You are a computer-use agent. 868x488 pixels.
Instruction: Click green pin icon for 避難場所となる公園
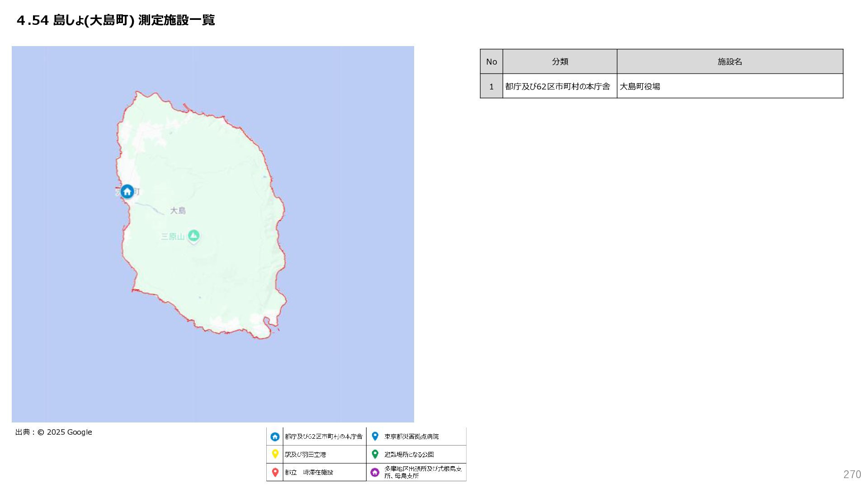pyautogui.click(x=375, y=454)
